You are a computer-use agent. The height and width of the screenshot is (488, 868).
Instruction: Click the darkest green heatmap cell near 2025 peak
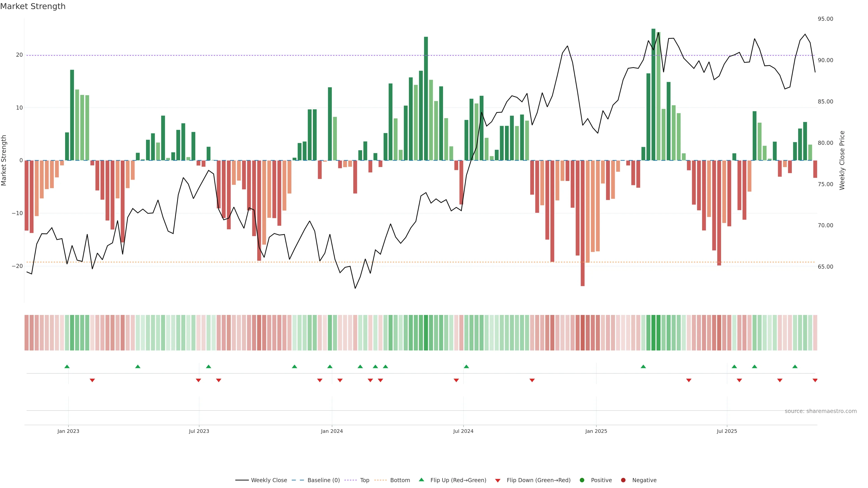click(x=654, y=332)
